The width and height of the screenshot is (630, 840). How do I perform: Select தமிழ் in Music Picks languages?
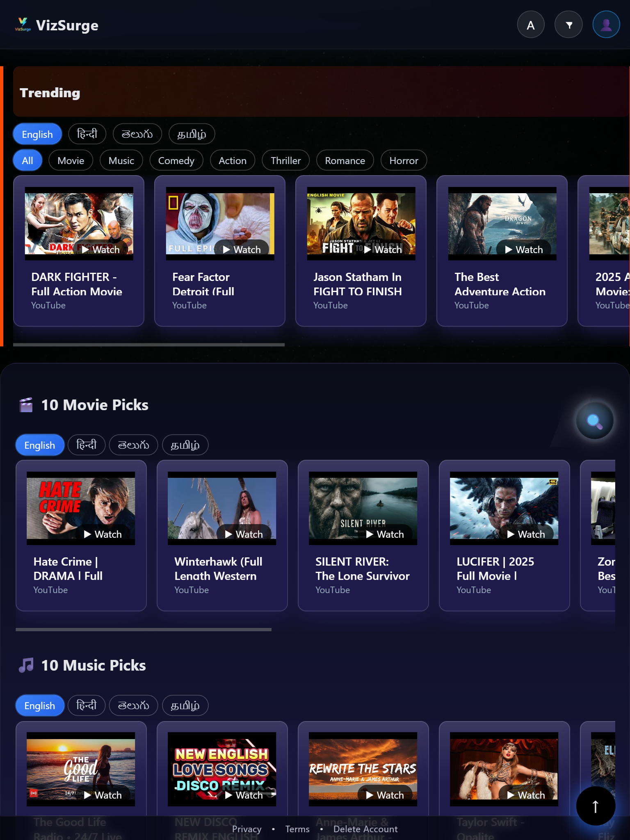tap(185, 705)
